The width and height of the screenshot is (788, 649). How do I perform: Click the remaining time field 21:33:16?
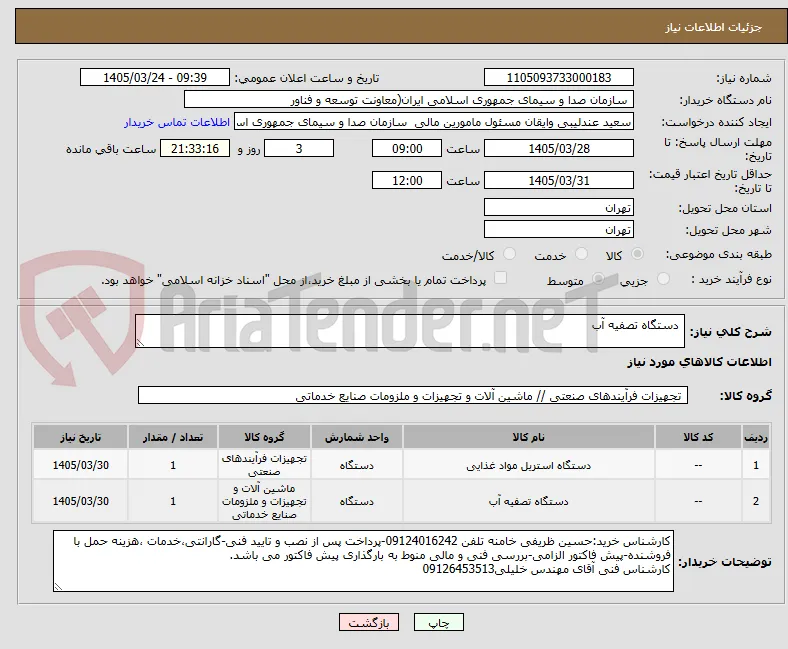[x=195, y=148]
